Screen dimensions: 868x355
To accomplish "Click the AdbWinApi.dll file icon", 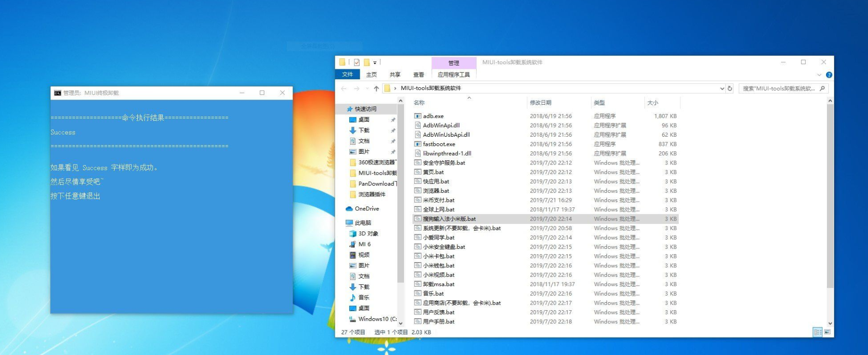I will (x=418, y=125).
